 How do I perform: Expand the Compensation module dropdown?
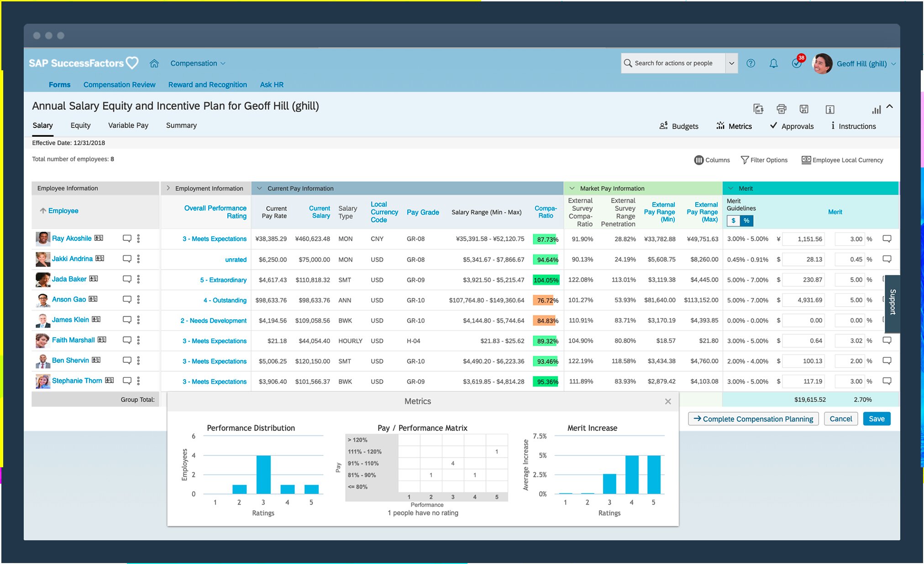pyautogui.click(x=198, y=63)
